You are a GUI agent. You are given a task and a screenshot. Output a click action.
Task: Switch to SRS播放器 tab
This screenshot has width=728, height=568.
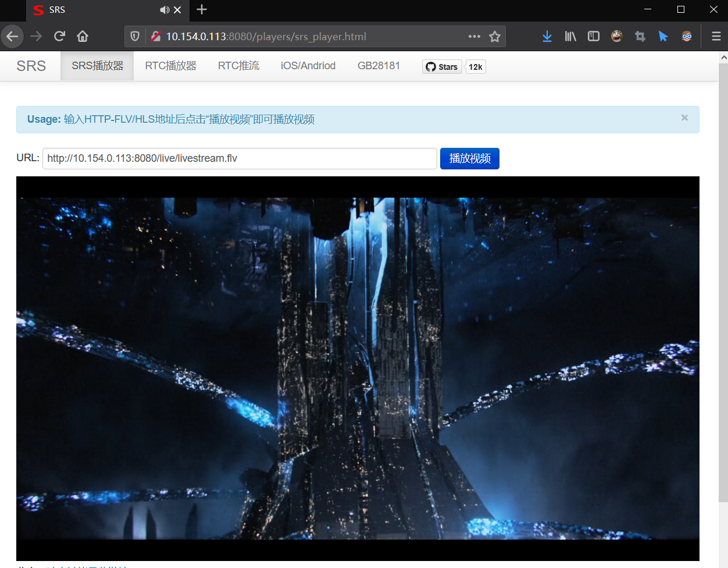point(98,66)
